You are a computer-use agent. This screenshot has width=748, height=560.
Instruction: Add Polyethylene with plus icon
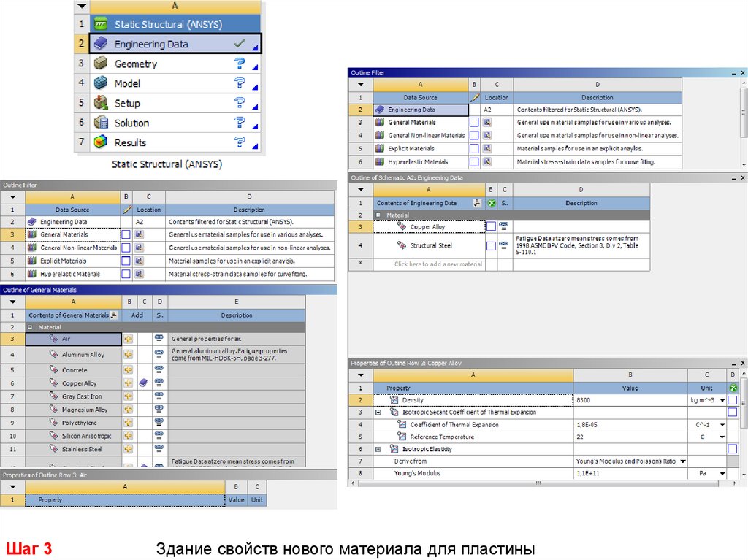tap(129, 423)
